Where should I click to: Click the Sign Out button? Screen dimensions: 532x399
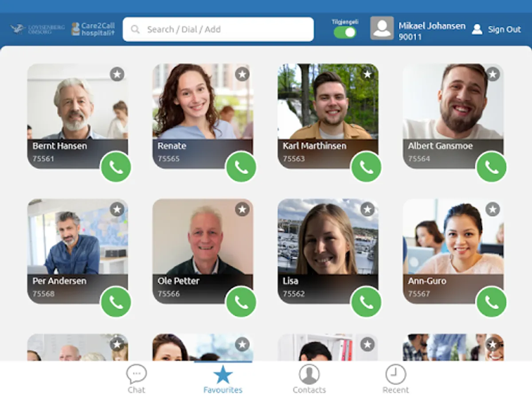tap(496, 29)
